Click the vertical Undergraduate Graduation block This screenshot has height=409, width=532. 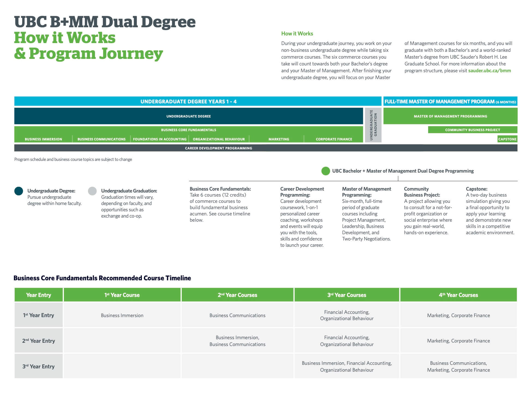point(373,125)
